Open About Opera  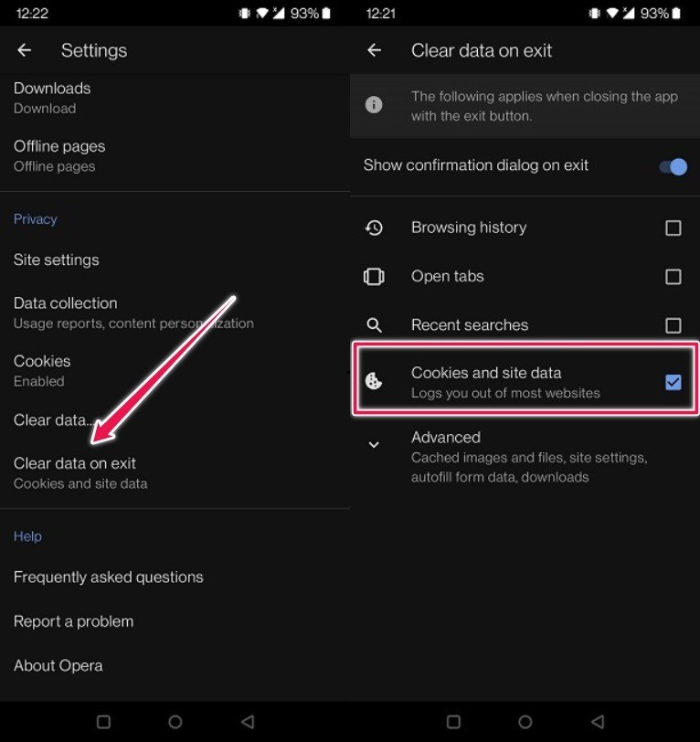175,666
